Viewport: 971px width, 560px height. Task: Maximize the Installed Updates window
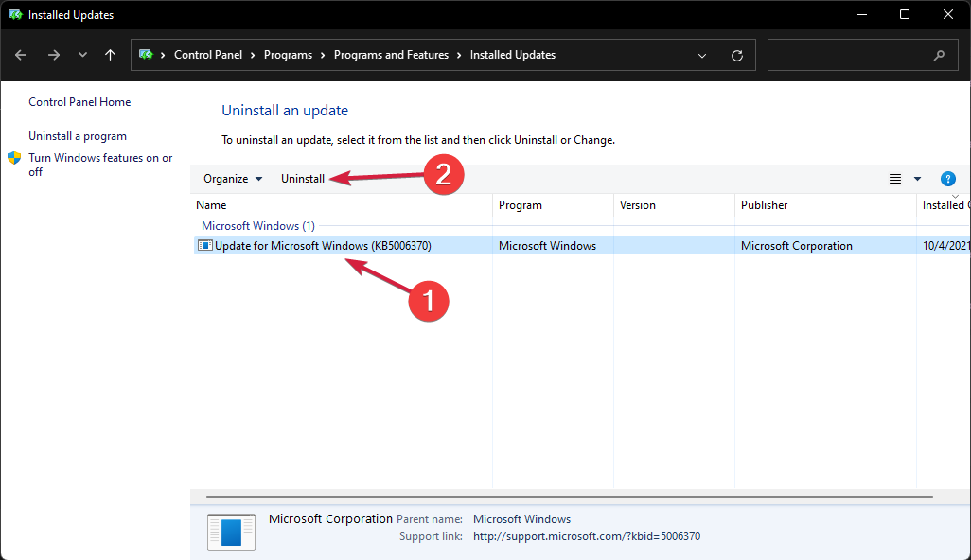coord(905,14)
